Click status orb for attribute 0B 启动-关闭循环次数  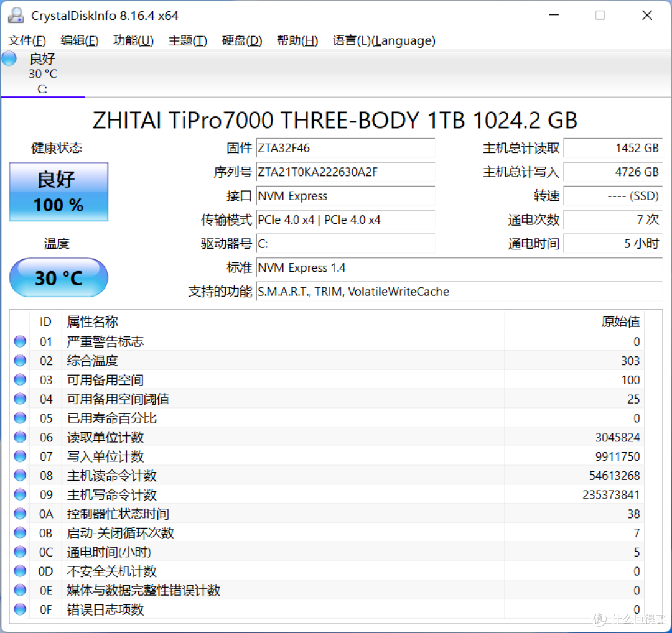[20, 533]
